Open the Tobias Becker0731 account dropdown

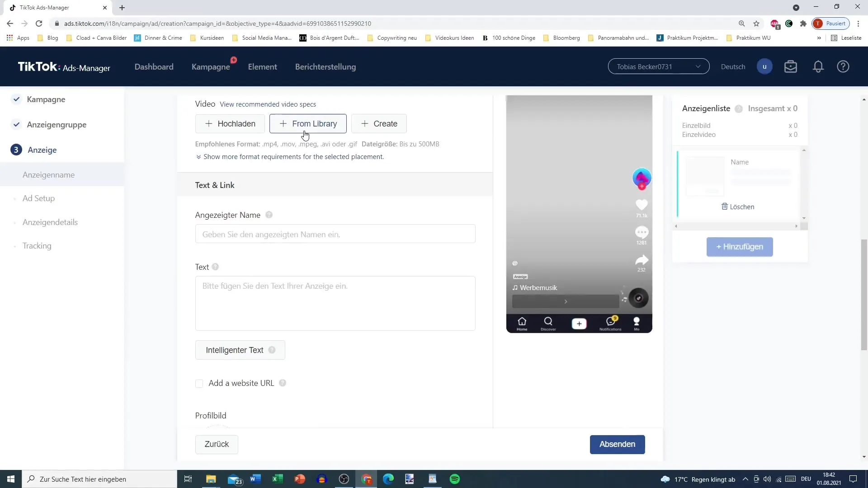point(659,67)
